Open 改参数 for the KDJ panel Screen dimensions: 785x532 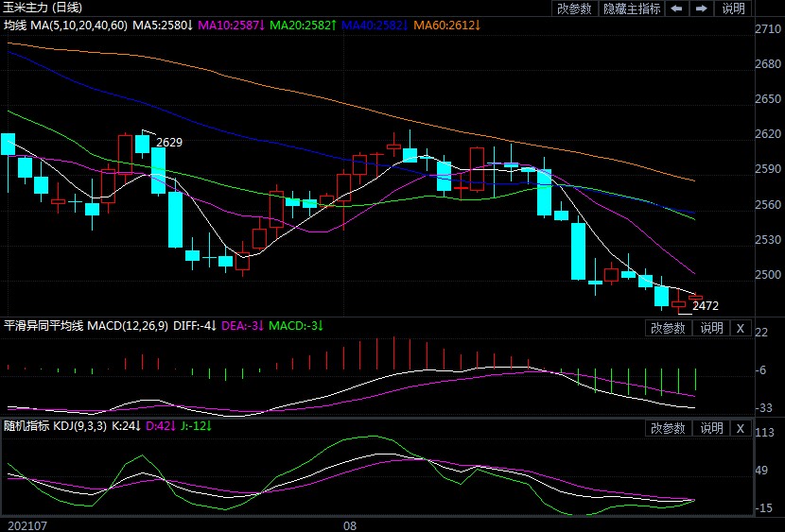point(669,428)
